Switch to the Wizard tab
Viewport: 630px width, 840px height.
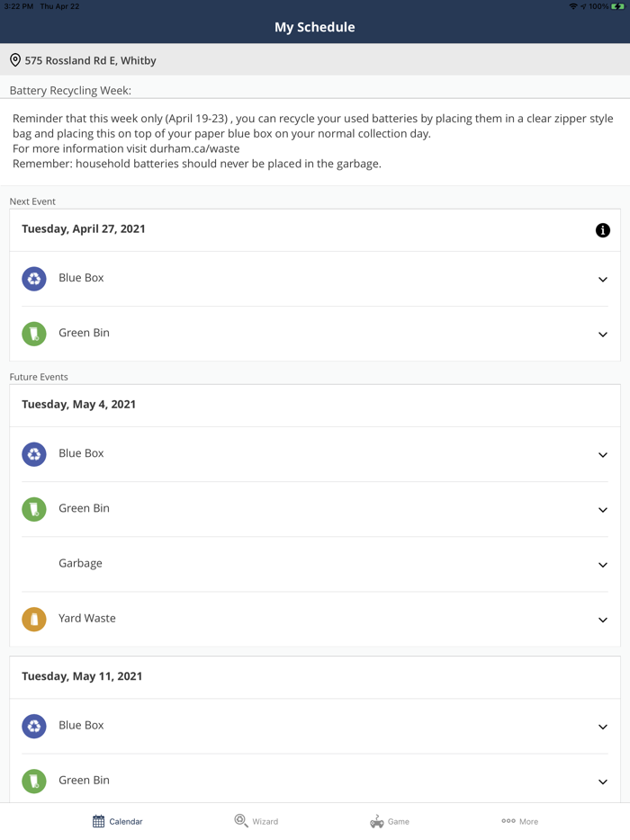pyautogui.click(x=256, y=821)
